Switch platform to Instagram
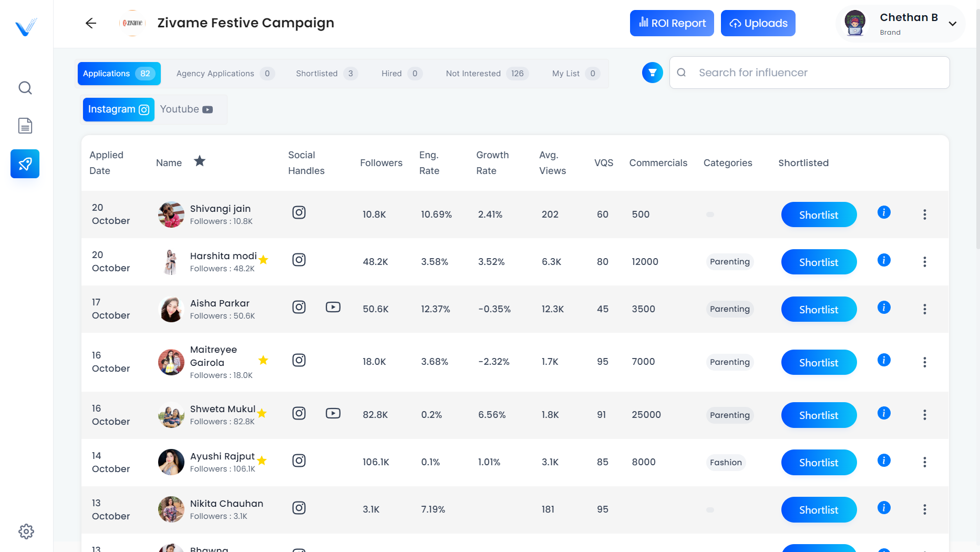Screen dimensions: 980x552 pyautogui.click(x=119, y=109)
